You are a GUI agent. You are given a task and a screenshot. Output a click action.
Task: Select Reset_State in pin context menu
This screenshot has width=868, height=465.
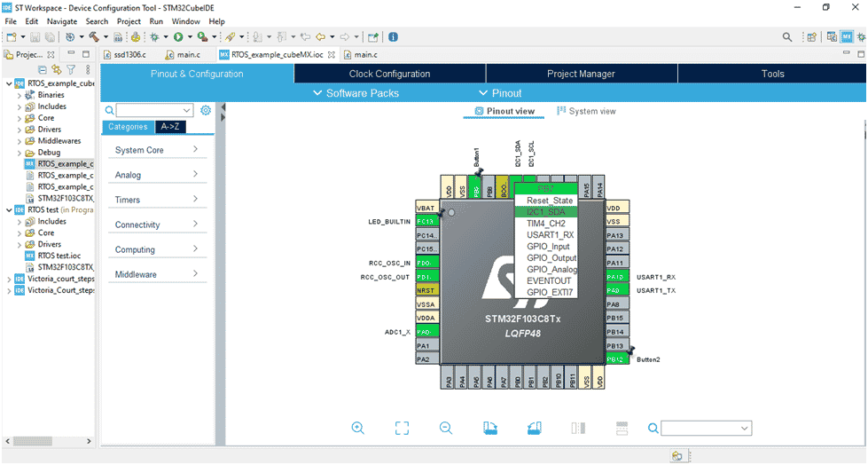point(546,201)
